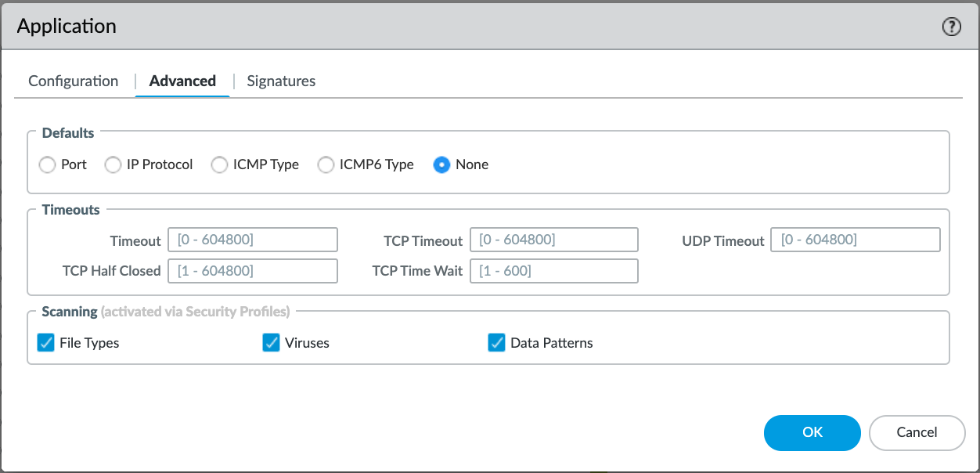Viewport: 980px width, 473px height.
Task: Click the UDP Timeout text box
Action: (x=855, y=240)
